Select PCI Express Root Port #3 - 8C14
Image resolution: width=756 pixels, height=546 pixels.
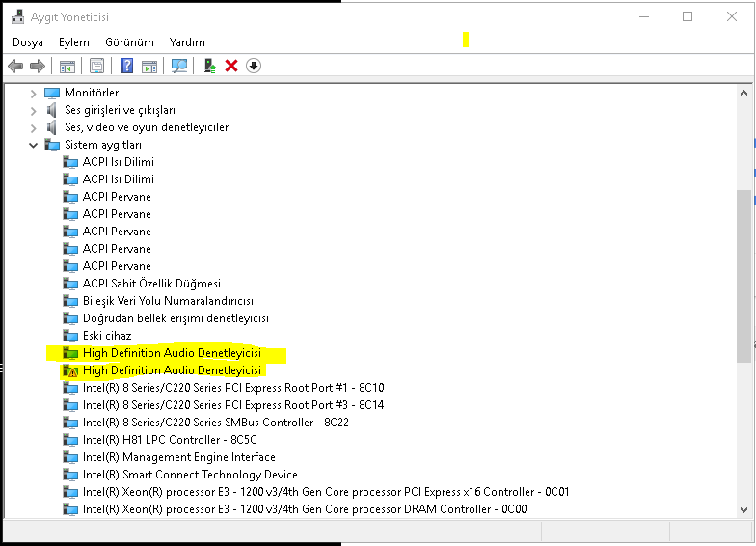[233, 405]
